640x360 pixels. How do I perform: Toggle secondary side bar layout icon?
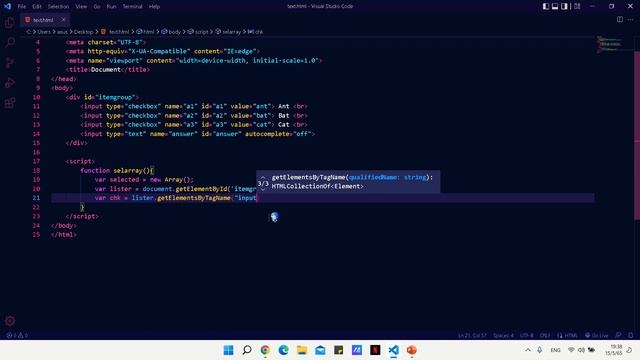[x=564, y=6]
